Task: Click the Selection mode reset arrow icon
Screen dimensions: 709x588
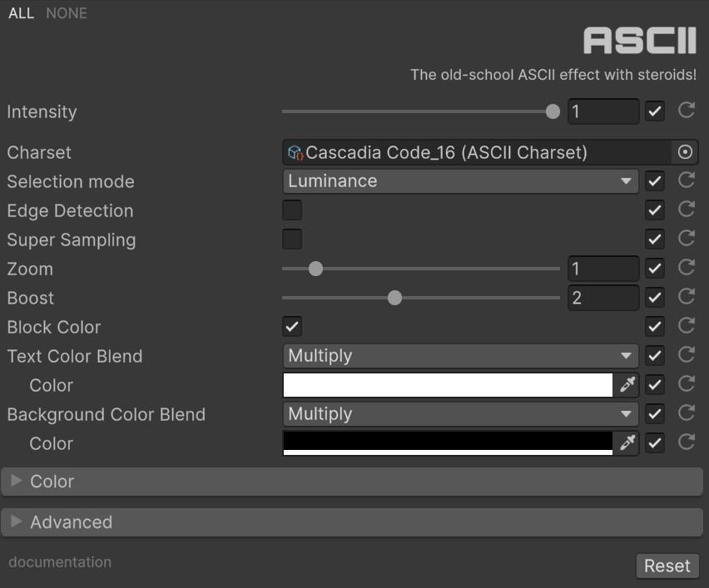Action: (687, 180)
